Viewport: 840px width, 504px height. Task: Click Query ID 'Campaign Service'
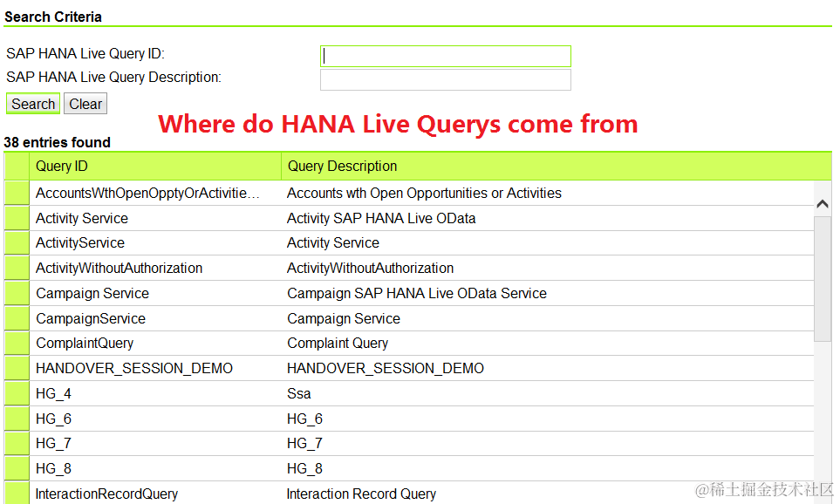click(92, 293)
